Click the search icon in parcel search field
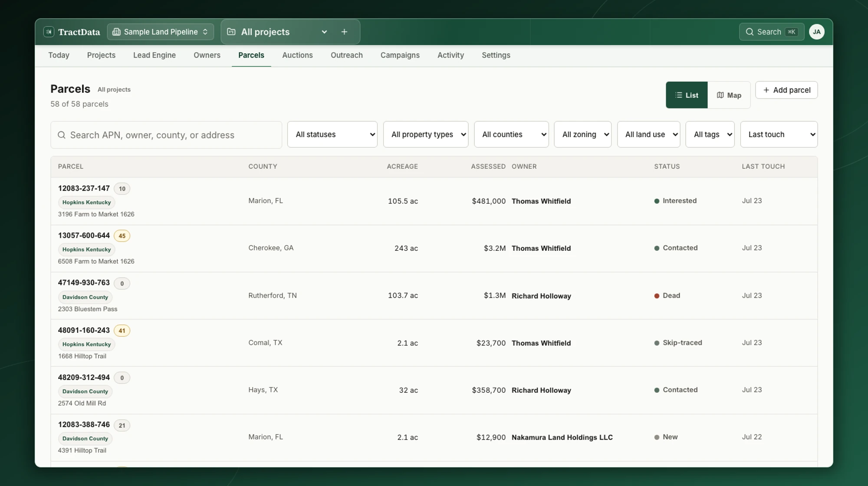The height and width of the screenshot is (486, 868). (x=62, y=135)
